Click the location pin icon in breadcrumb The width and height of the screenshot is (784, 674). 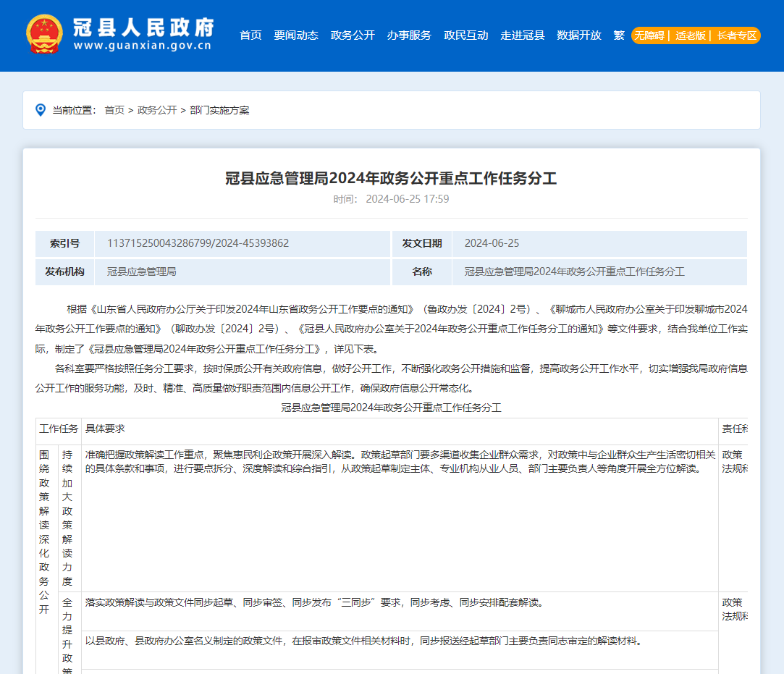[x=41, y=110]
